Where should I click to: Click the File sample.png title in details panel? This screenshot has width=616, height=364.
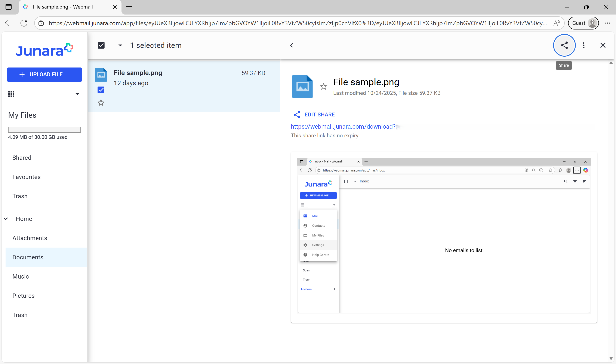(x=366, y=82)
